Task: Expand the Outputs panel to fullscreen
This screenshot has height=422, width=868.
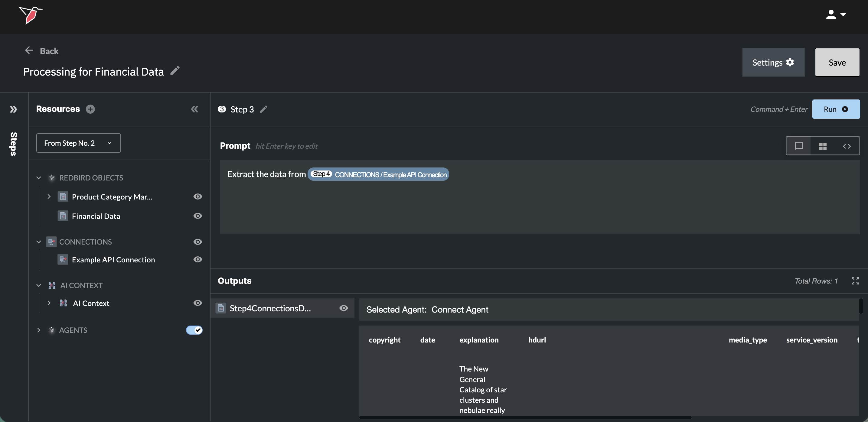Action: pyautogui.click(x=855, y=281)
